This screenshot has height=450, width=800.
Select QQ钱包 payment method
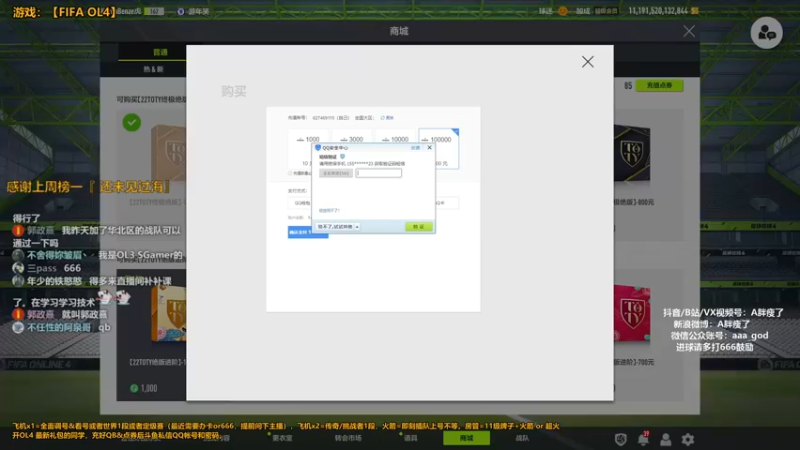pos(301,203)
